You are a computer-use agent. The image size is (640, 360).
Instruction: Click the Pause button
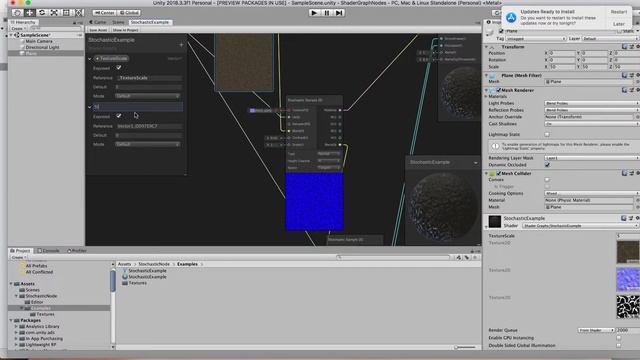(x=327, y=13)
